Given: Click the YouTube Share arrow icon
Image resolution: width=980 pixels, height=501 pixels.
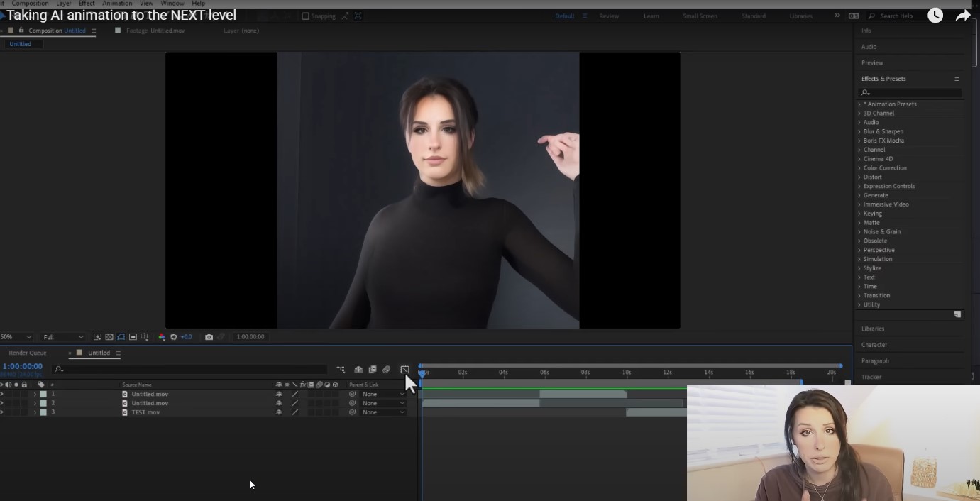Looking at the screenshot, I should point(962,16).
